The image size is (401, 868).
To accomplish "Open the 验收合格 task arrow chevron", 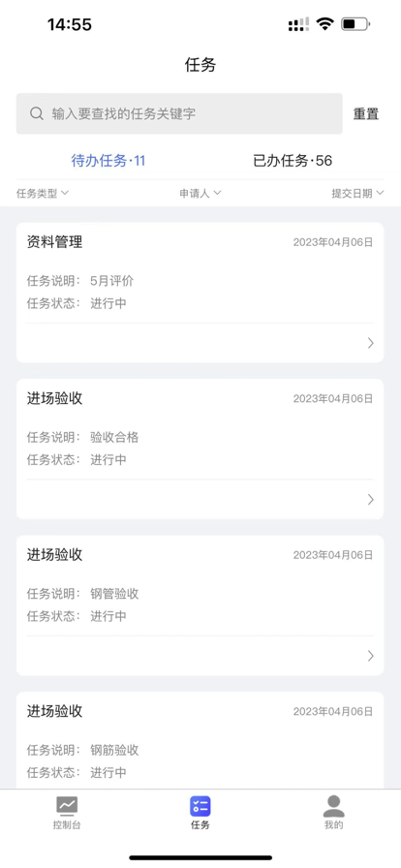I will click(371, 499).
